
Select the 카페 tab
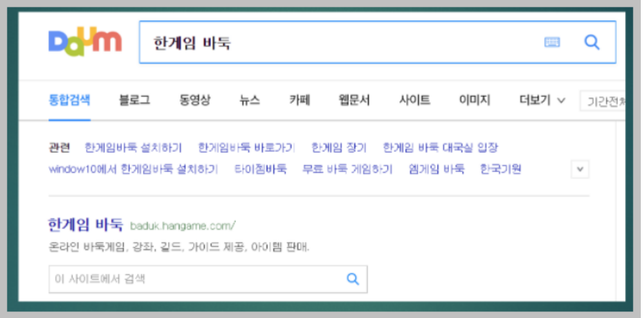tap(299, 100)
